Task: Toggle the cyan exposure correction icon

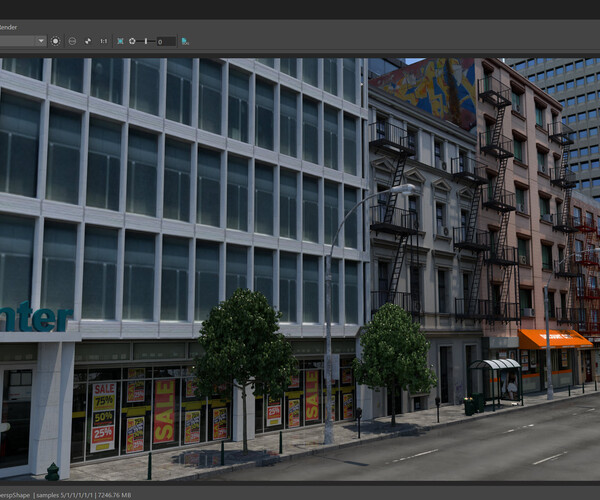Action: pyautogui.click(x=120, y=41)
